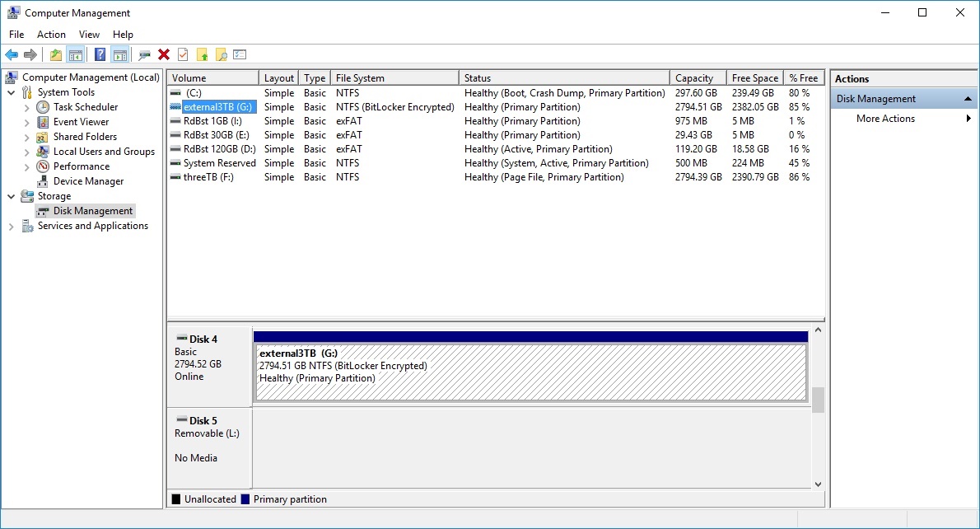
Task: Click the up one level folder icon
Action: point(54,54)
